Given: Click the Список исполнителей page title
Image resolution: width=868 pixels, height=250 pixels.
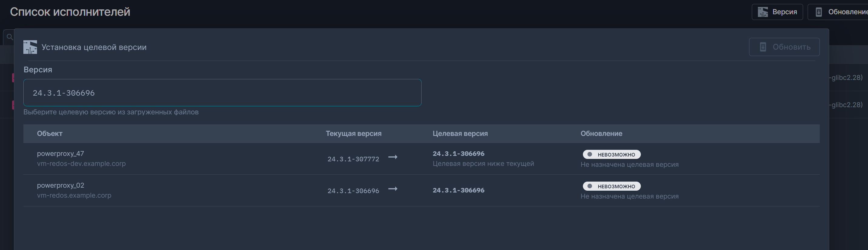Looking at the screenshot, I should tap(70, 12).
